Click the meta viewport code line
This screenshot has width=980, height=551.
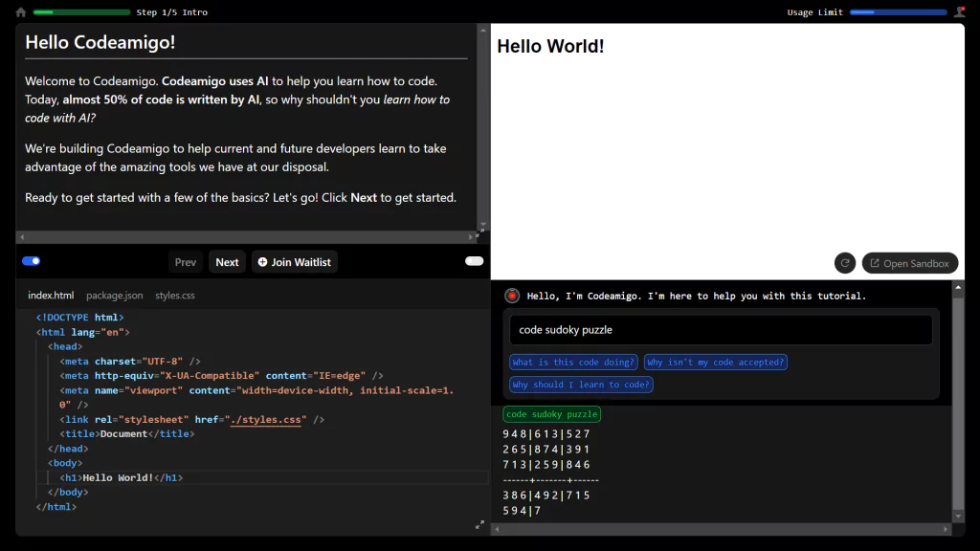click(256, 397)
